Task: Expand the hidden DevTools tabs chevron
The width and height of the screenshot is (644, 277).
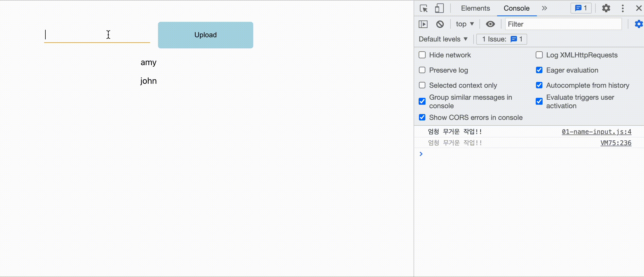Action: point(544,8)
